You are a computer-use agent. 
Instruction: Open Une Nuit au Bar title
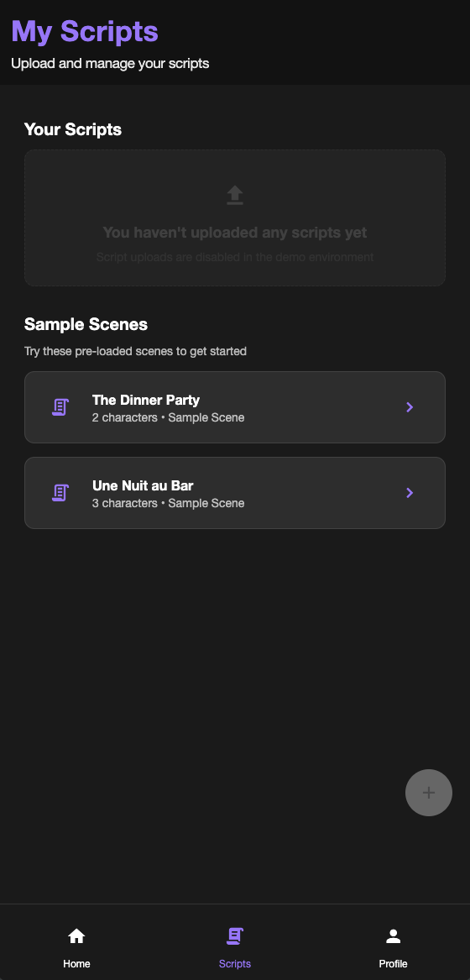(144, 485)
